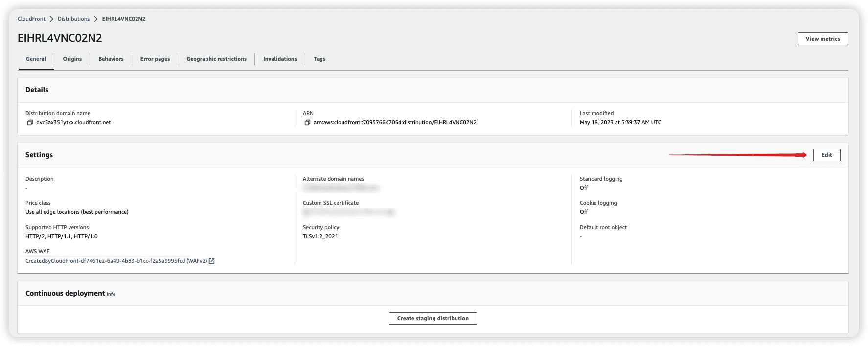Open View metrics
Screen dimensions: 868x346
click(x=823, y=39)
